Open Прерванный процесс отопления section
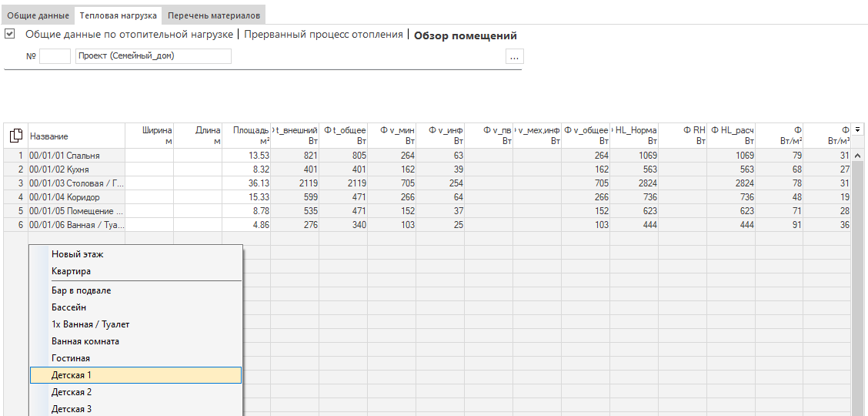This screenshot has width=868, height=416. (323, 35)
